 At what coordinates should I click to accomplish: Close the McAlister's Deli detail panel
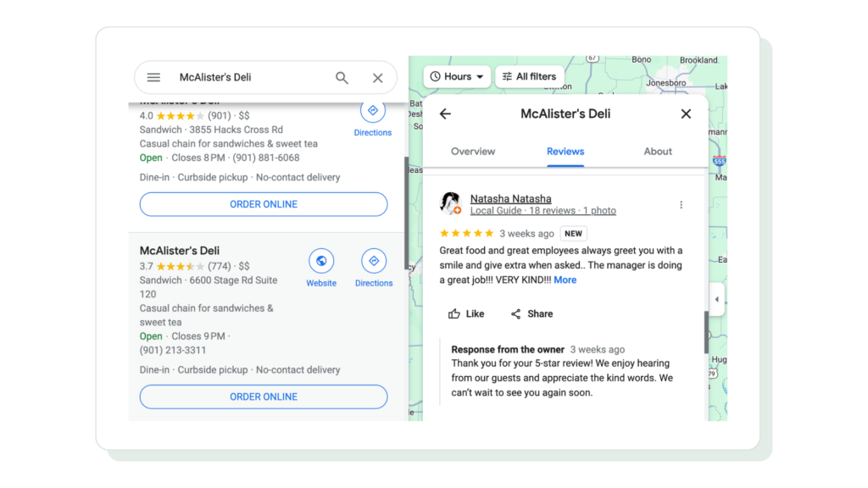pos(686,114)
